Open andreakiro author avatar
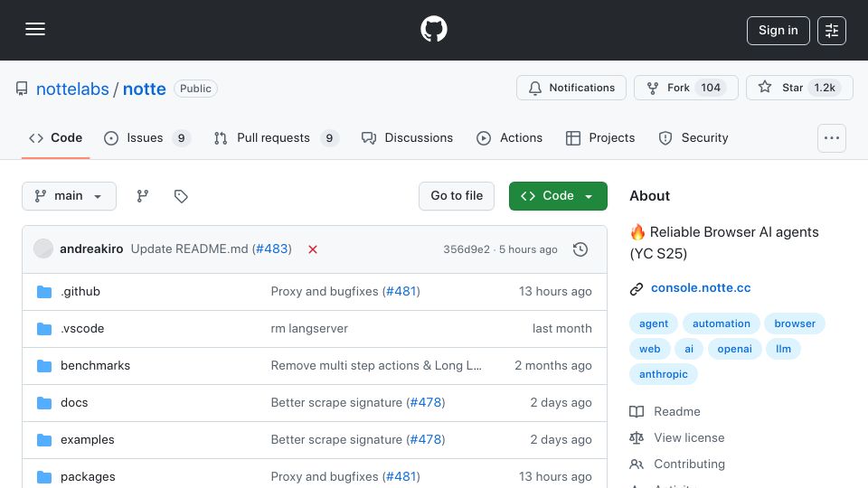The height and width of the screenshot is (488, 868). click(x=43, y=249)
